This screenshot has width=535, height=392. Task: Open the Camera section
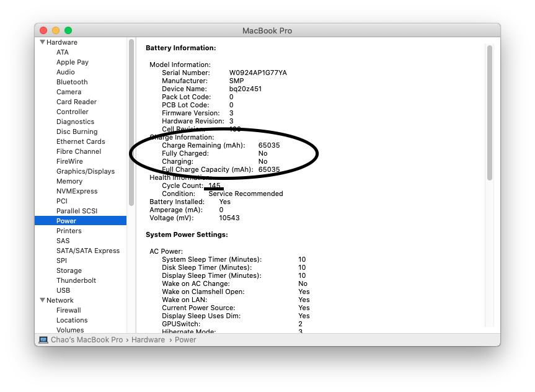click(69, 92)
